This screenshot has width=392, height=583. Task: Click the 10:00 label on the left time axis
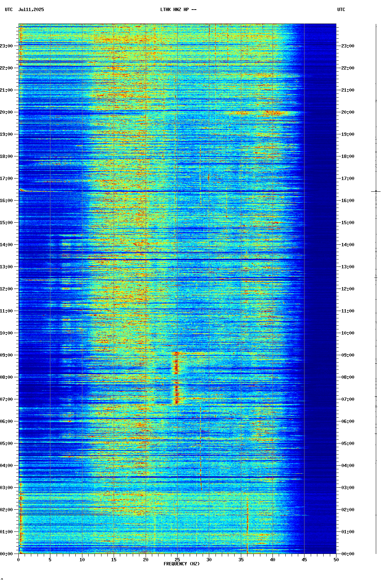6,333
